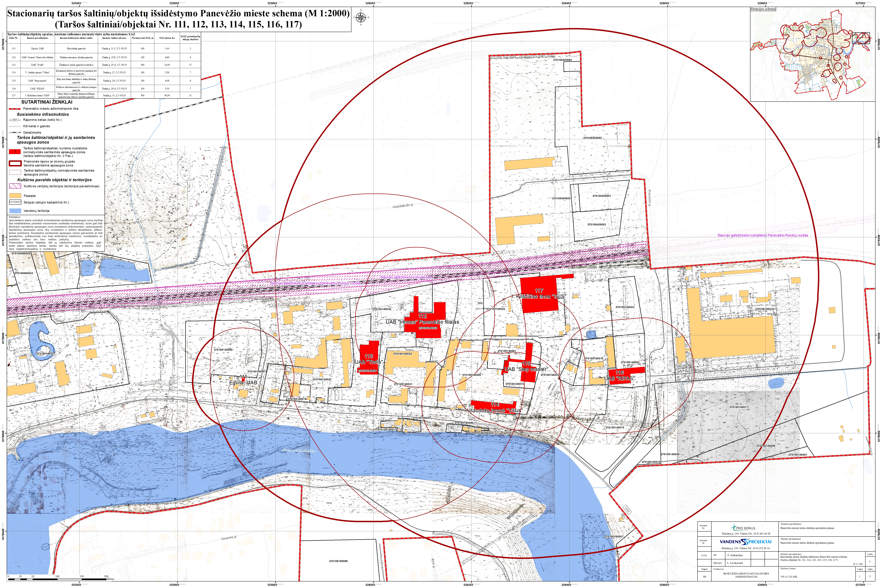This screenshot has height=588, width=882.
Task: Click parcel number 270100140023
Action: (46, 354)
